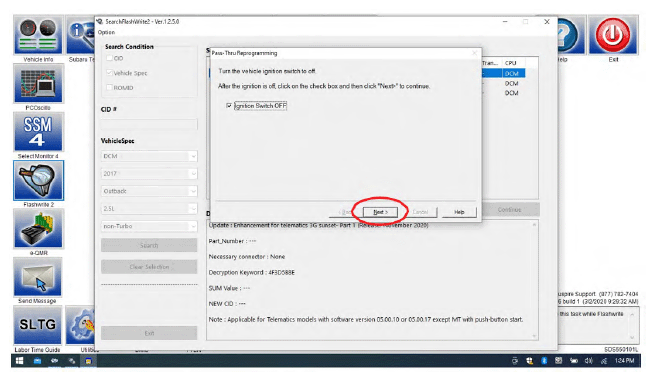The image size is (655, 381).
Task: Click the < Back button in dialog
Action: (346, 212)
